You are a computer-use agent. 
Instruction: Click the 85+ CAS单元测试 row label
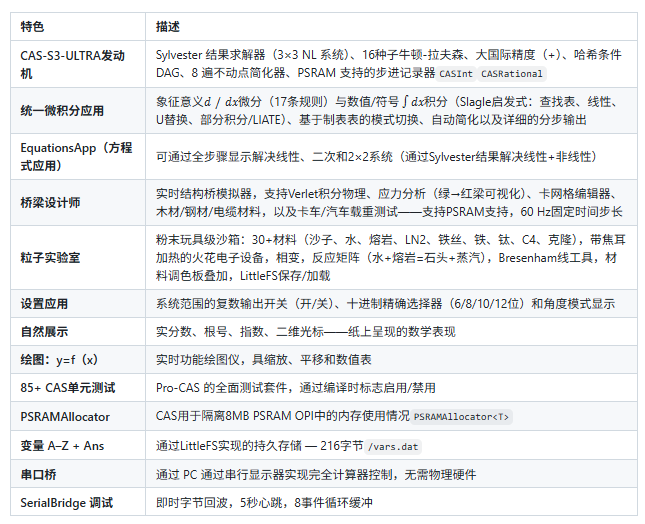point(68,387)
